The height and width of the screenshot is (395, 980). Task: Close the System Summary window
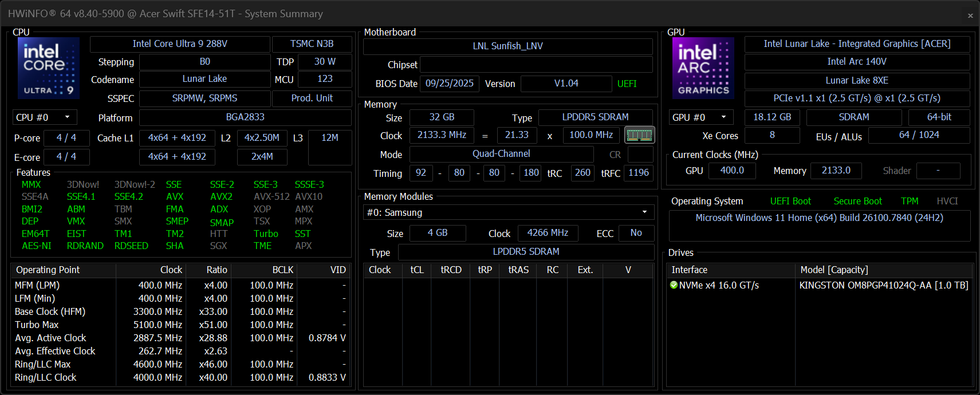[970, 15]
